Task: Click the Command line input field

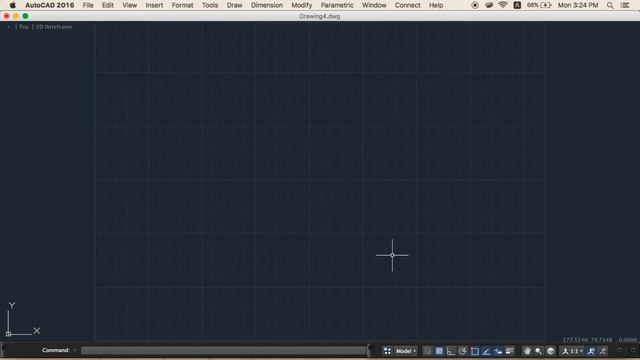Action: click(224, 351)
